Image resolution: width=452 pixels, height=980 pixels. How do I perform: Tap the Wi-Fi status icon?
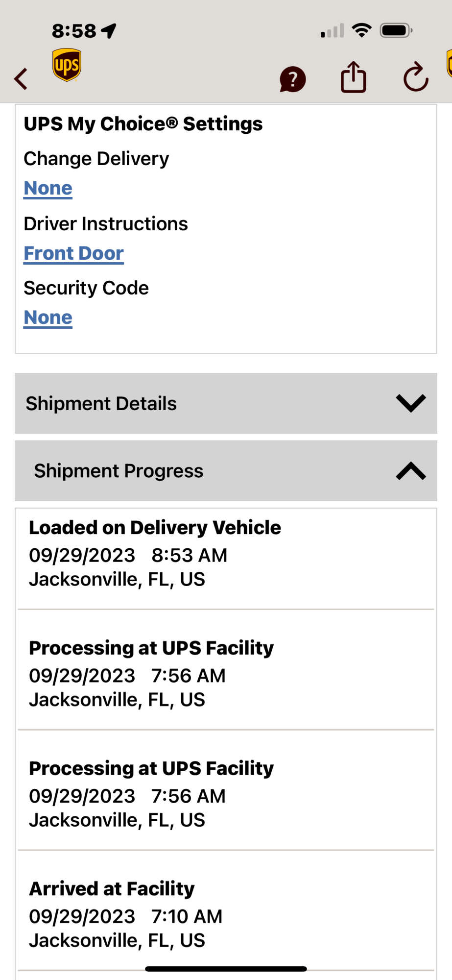pyautogui.click(x=362, y=31)
